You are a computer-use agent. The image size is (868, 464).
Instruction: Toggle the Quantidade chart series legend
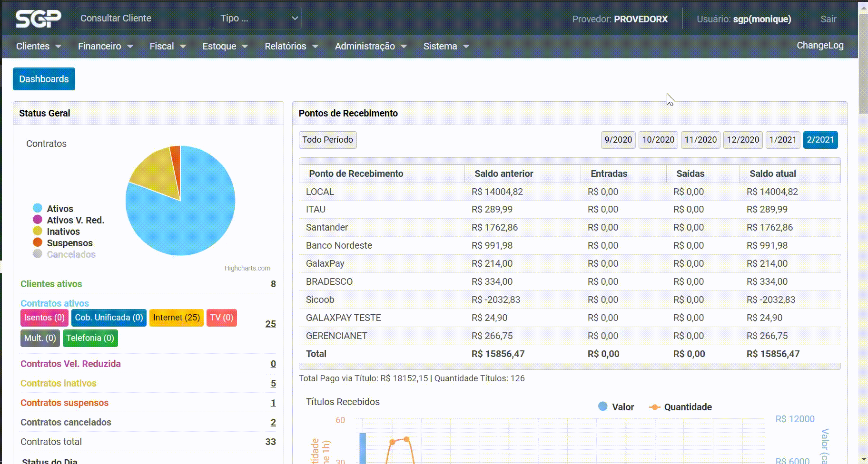[x=681, y=407]
